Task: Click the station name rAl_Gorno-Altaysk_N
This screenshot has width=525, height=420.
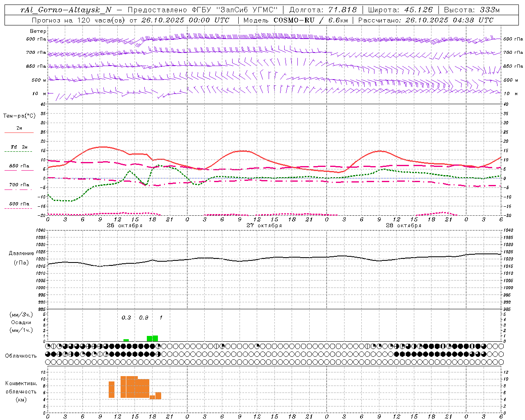Action: (66, 10)
